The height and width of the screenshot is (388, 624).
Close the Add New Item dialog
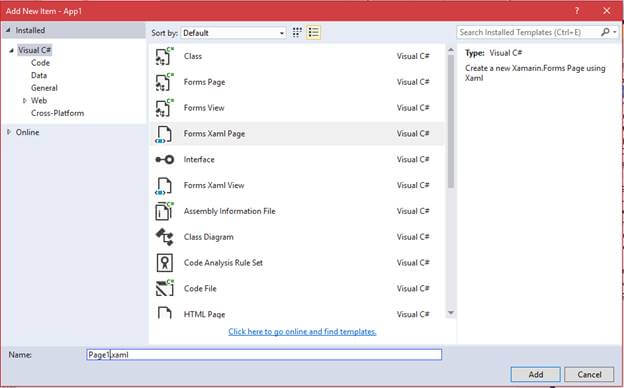click(x=606, y=11)
